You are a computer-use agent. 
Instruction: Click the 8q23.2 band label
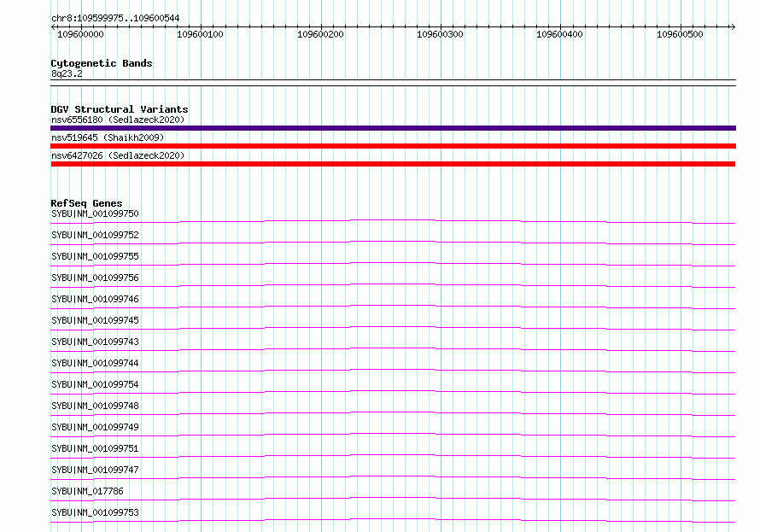pos(67,73)
